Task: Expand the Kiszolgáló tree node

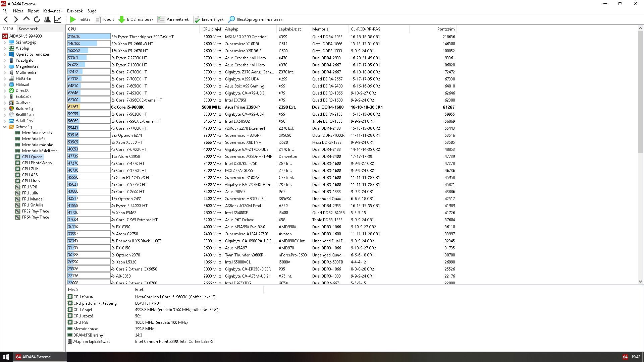Action: [5, 60]
